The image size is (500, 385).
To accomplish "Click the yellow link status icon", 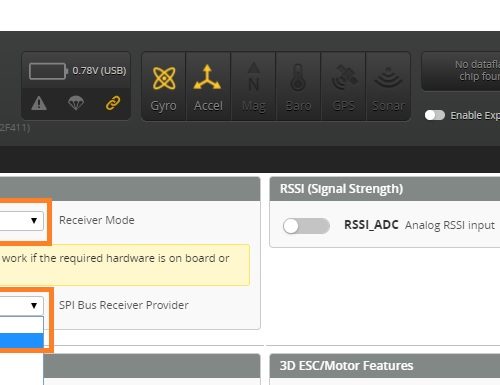I will tap(113, 103).
